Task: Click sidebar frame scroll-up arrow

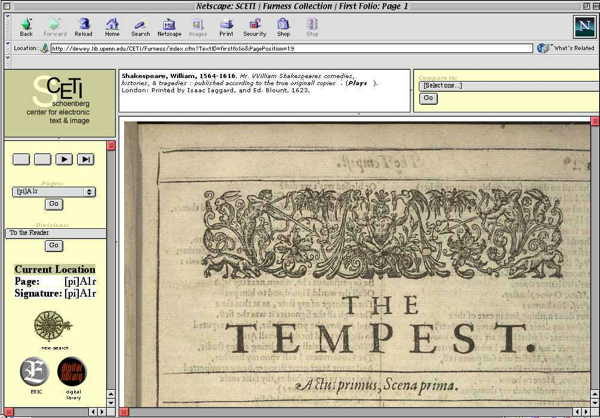Action: pyautogui.click(x=111, y=394)
